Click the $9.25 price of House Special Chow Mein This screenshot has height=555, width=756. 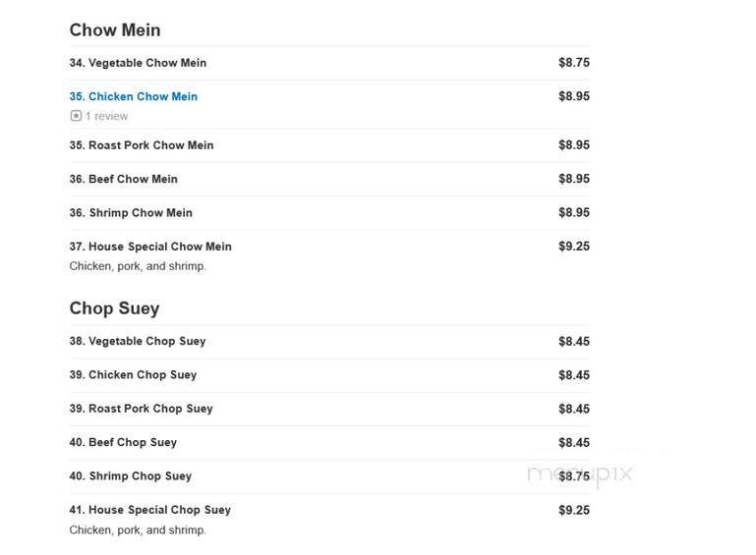[574, 247]
